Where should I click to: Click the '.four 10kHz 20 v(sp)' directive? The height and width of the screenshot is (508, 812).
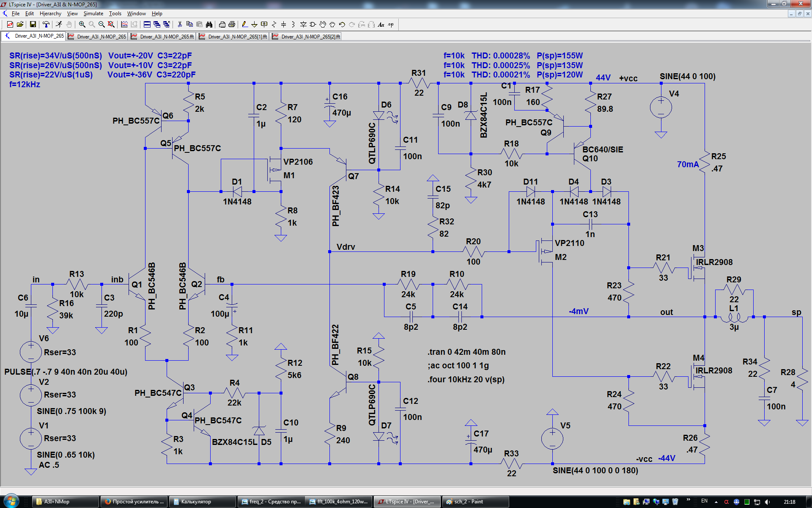pyautogui.click(x=466, y=380)
